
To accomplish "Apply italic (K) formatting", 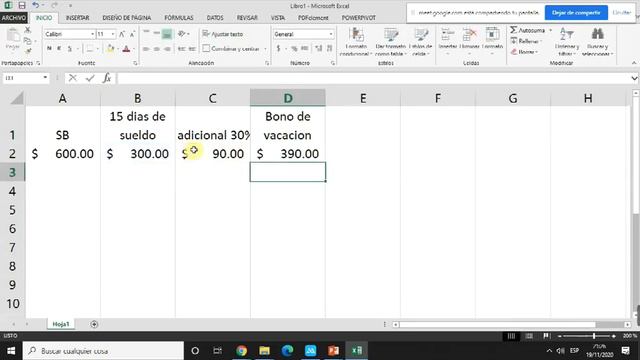I will (x=59, y=49).
